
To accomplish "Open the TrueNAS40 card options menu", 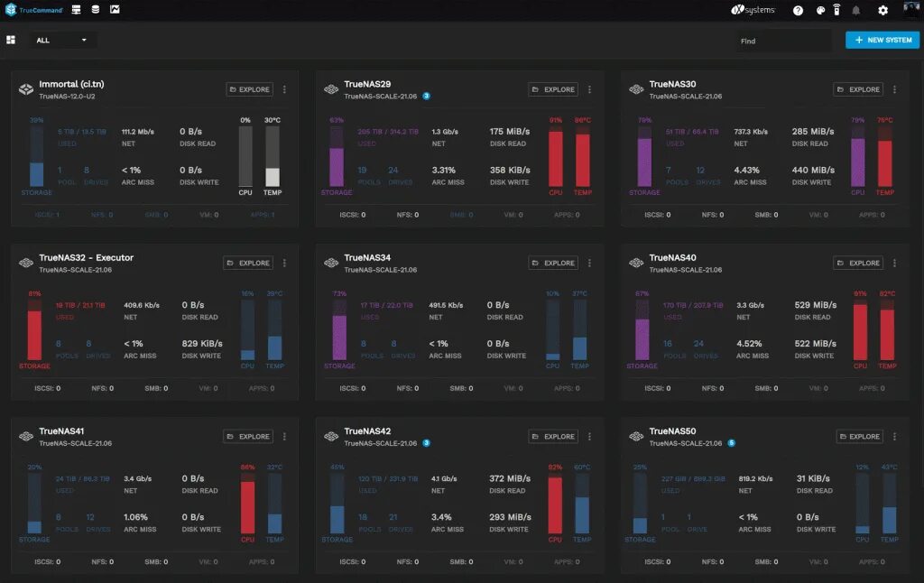I will (894, 263).
